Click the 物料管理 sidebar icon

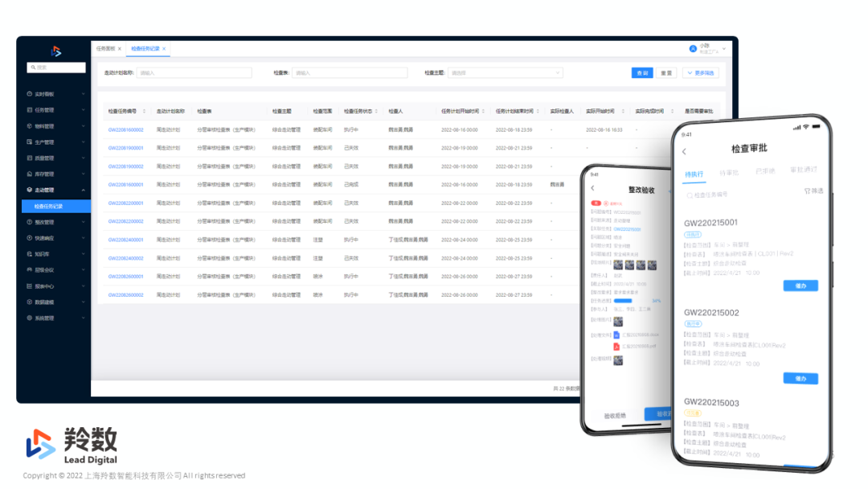[x=30, y=125]
